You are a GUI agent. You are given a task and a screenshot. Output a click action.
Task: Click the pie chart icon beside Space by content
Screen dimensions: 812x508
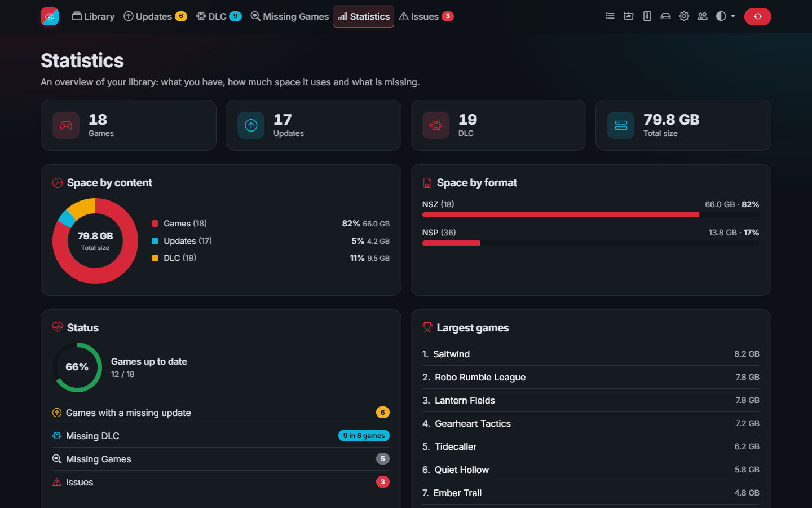(58, 183)
